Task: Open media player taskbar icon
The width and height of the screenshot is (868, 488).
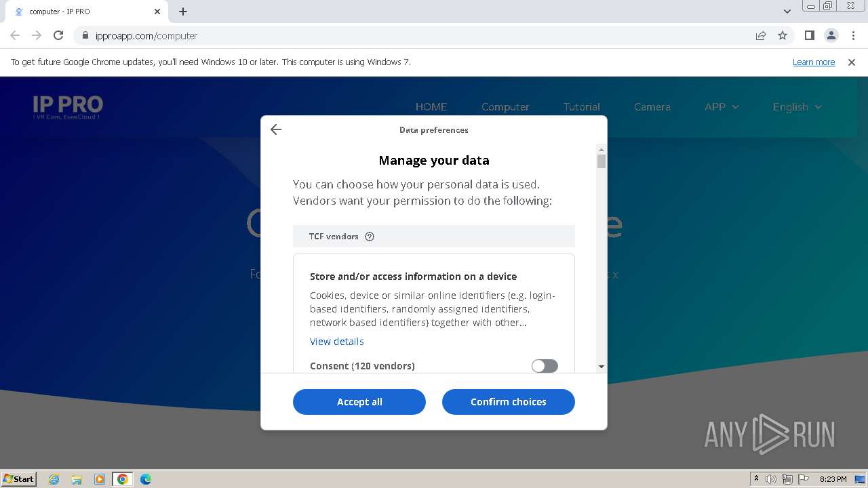Action: (x=100, y=479)
